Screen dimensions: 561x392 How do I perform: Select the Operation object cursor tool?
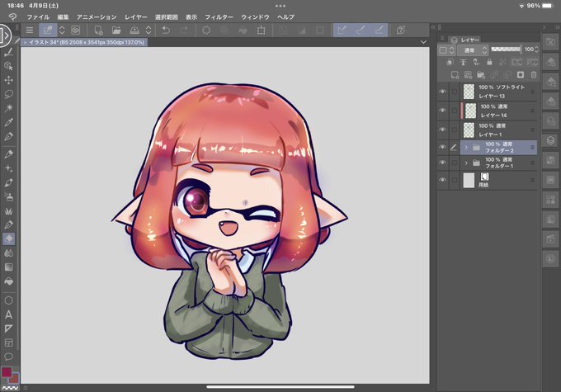pyautogui.click(x=8, y=66)
